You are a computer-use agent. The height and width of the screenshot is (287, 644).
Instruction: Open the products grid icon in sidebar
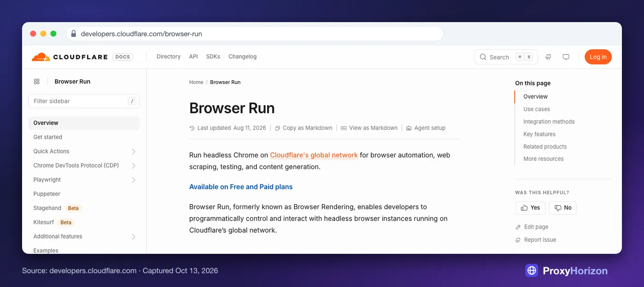click(x=37, y=82)
